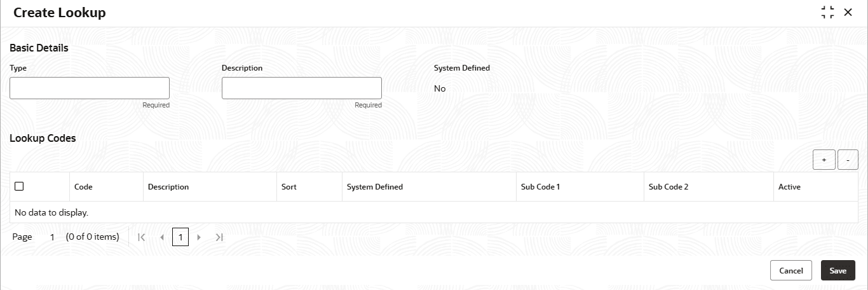
Task: Cancel lookup creation
Action: click(x=790, y=270)
